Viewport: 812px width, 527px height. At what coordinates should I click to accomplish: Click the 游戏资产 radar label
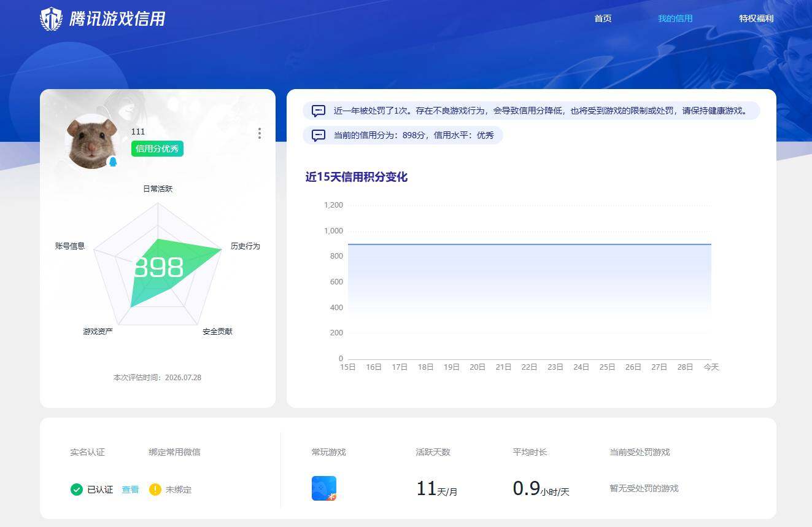(x=98, y=332)
